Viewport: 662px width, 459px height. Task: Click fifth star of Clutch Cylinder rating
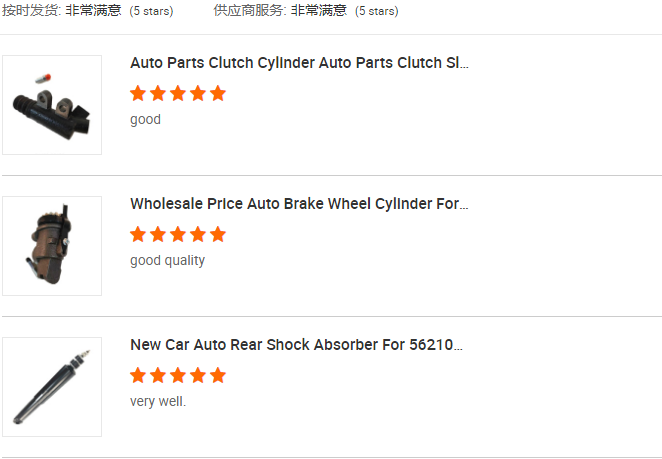click(x=218, y=94)
